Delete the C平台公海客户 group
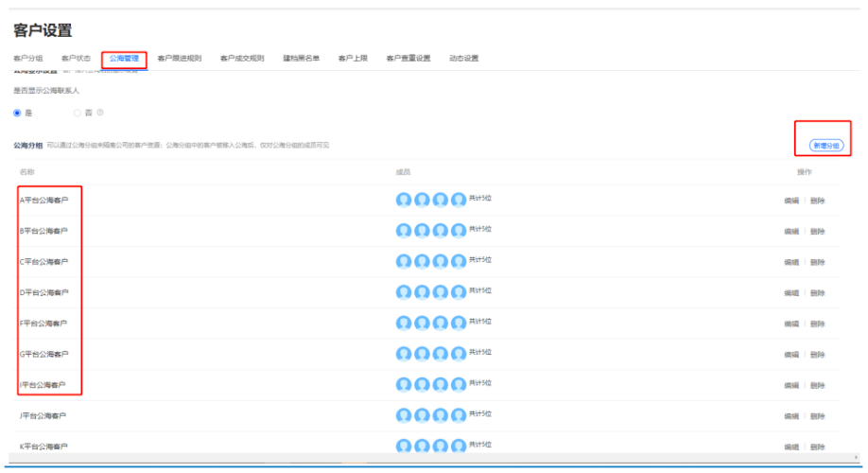Screen dimensions: 868x473 (x=818, y=262)
